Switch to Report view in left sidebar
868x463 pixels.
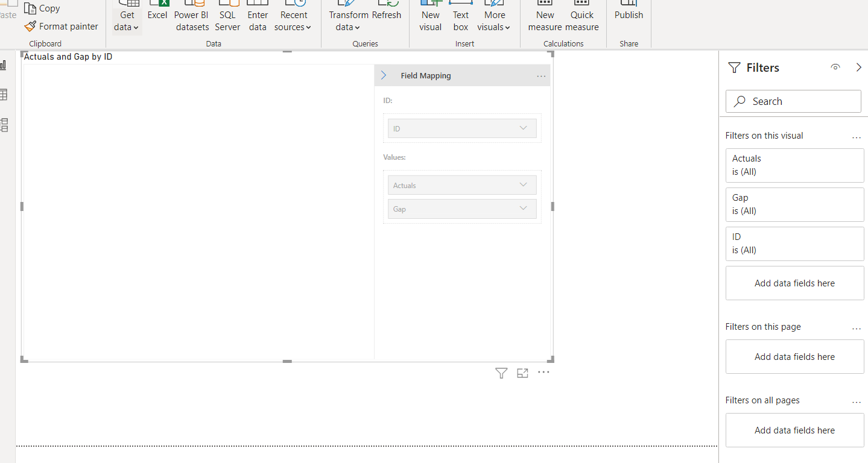[x=4, y=65]
